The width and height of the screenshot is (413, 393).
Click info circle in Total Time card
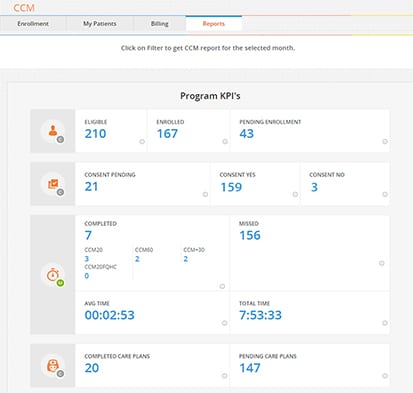point(385,323)
